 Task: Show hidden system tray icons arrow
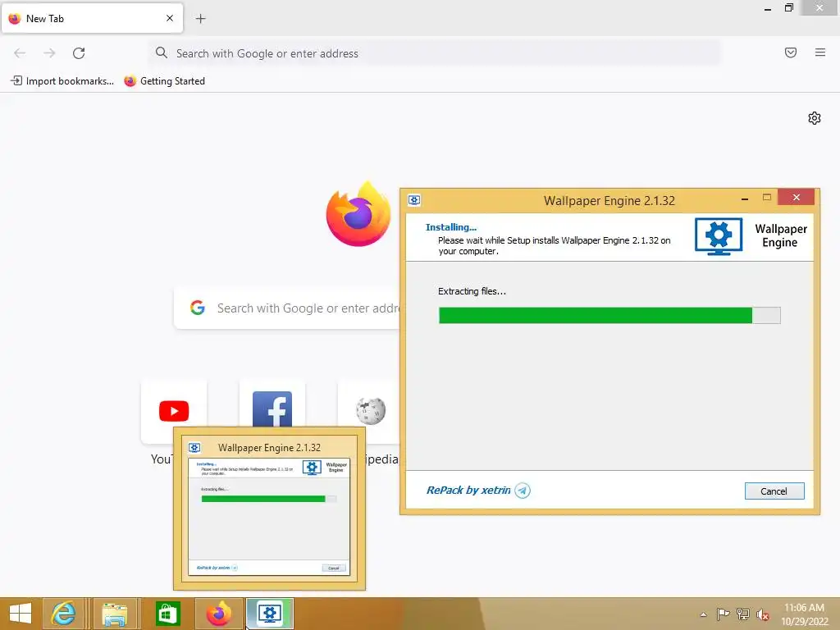coord(703,614)
